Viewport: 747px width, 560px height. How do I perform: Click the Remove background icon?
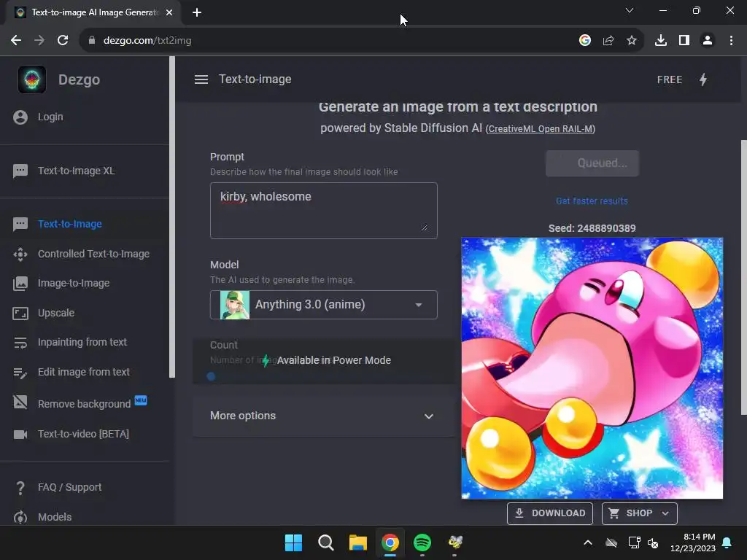coord(20,402)
